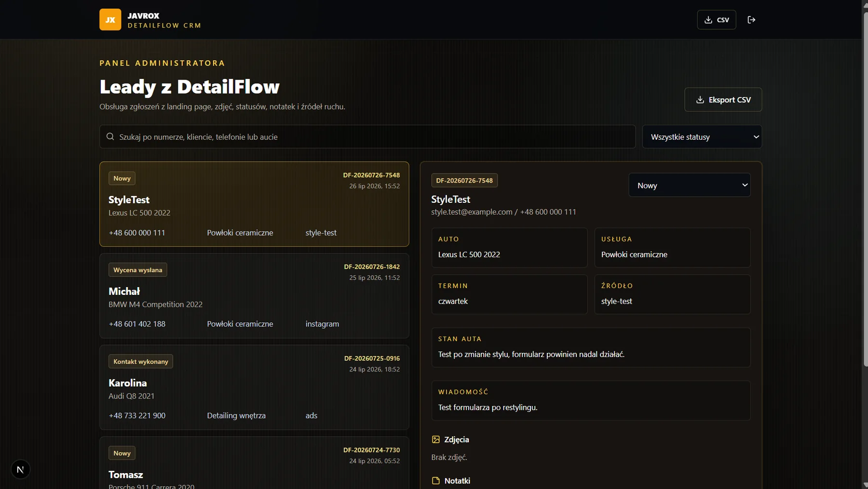Expand the status filter using its chevron
Viewport: 868px width, 489px height.
coord(756,137)
